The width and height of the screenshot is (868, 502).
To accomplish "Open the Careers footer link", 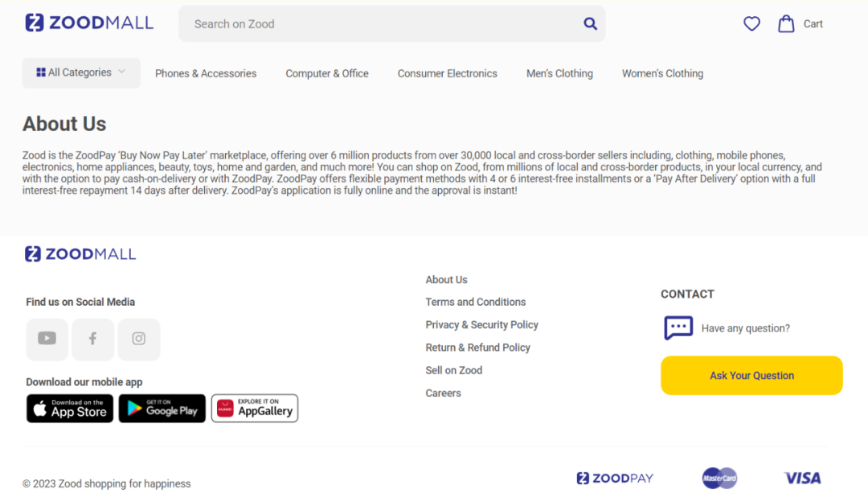I will coord(444,393).
